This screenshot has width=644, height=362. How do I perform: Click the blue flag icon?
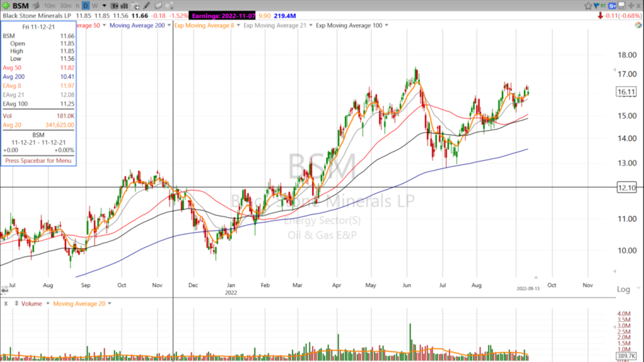[x=596, y=6]
